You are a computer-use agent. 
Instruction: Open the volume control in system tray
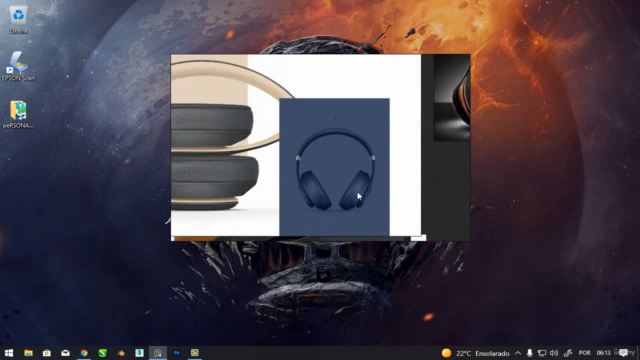coord(554,353)
